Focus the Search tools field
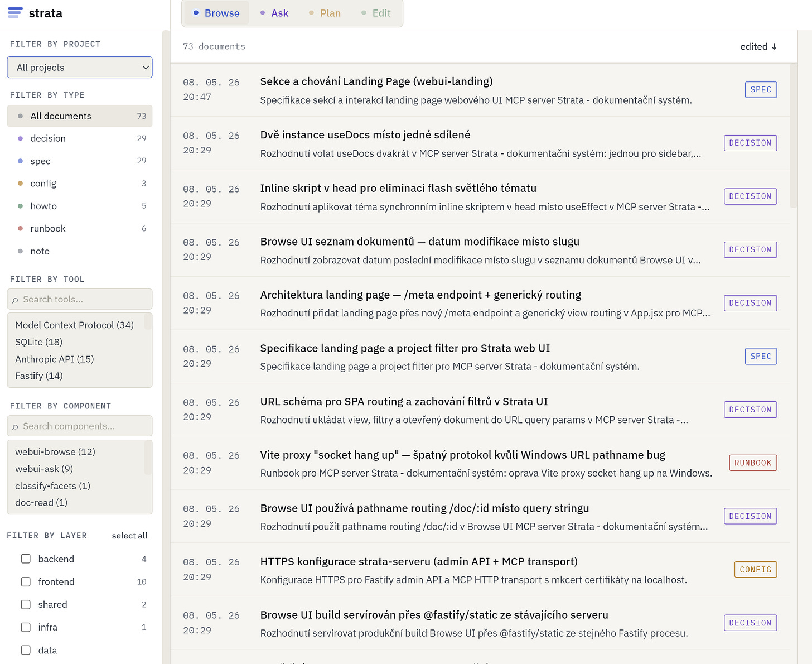The height and width of the screenshot is (664, 812). coord(80,299)
